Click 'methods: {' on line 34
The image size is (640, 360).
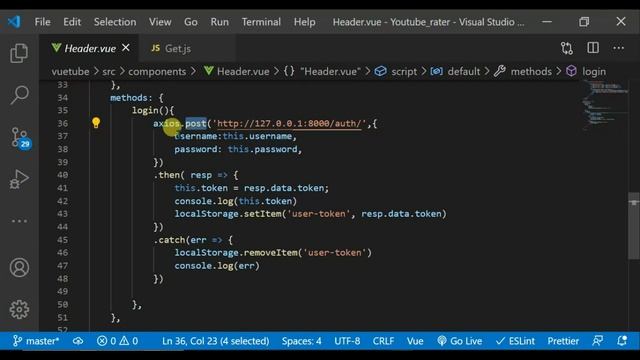pos(137,98)
